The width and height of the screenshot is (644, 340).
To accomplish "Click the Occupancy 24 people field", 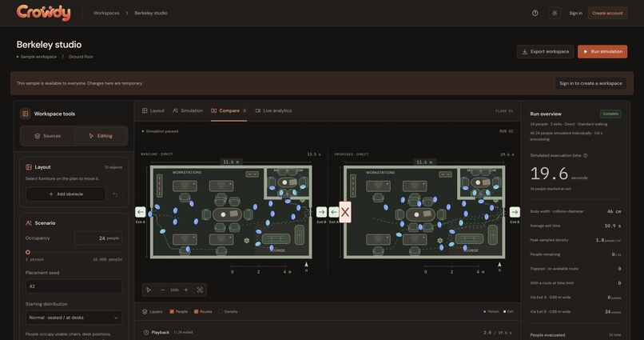I will pos(98,238).
